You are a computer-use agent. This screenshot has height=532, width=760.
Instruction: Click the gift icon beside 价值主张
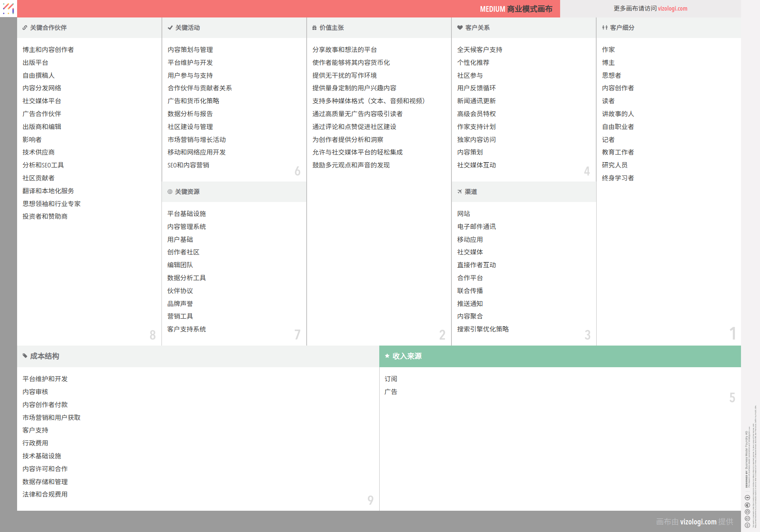(314, 27)
